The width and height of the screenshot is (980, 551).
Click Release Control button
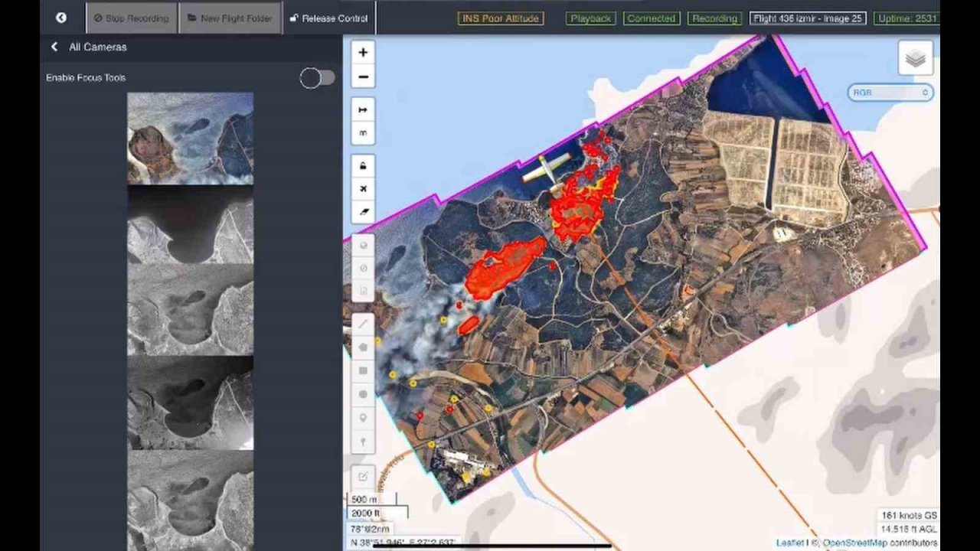[328, 18]
